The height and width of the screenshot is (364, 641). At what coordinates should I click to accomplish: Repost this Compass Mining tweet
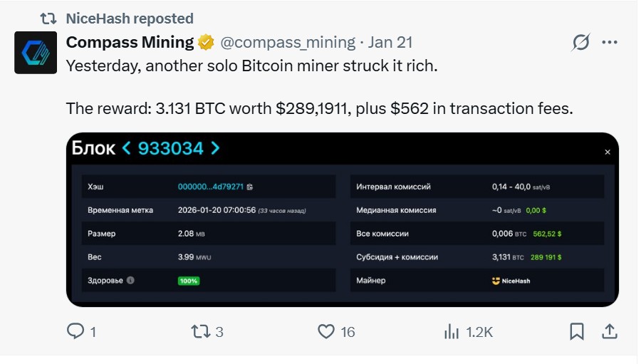tap(201, 331)
